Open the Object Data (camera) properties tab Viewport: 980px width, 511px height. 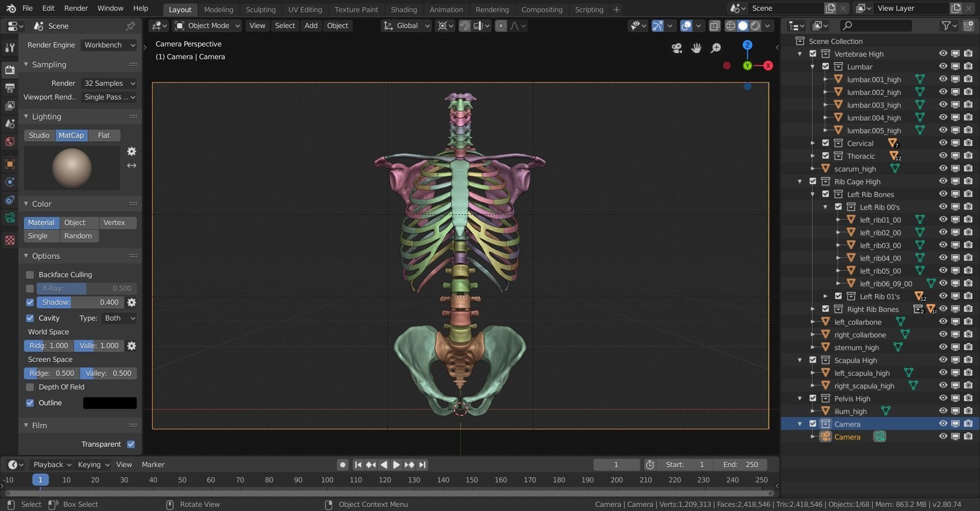[9, 218]
